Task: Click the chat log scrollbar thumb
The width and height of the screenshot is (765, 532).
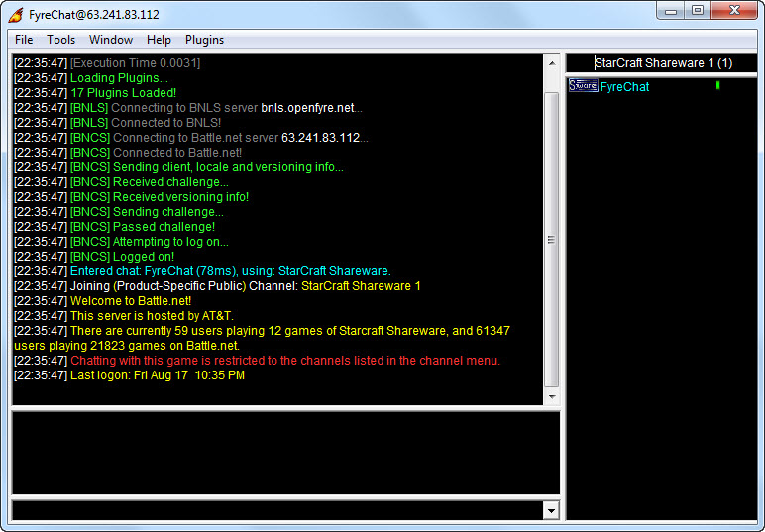Action: pyautogui.click(x=552, y=238)
